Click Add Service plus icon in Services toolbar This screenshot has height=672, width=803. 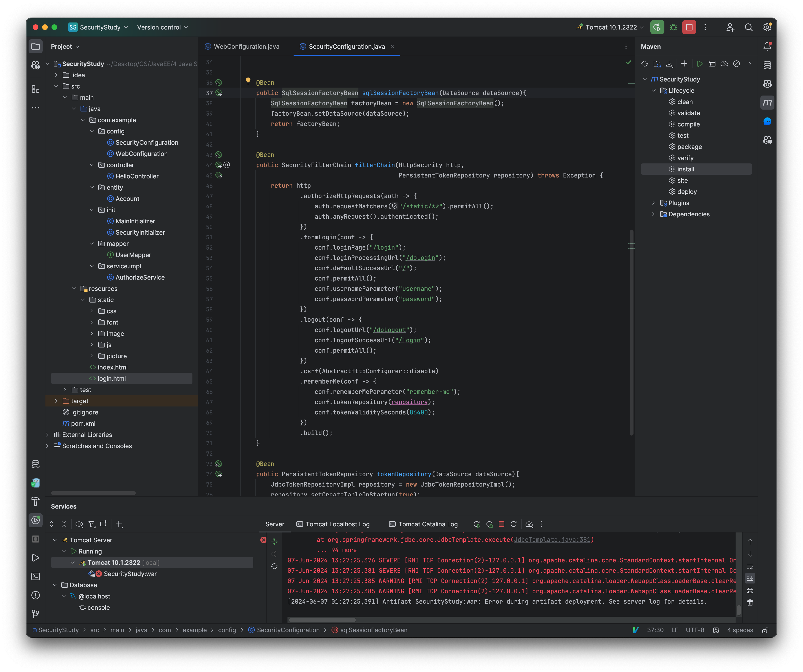(119, 524)
